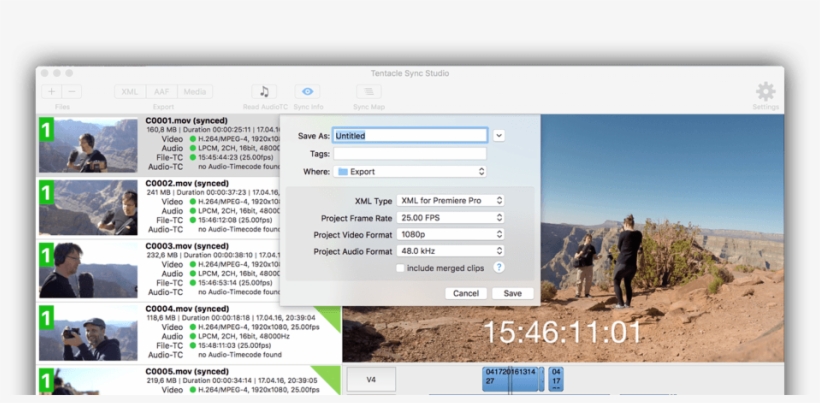
Task: Open the Project Video Format dropdown
Action: (x=450, y=234)
